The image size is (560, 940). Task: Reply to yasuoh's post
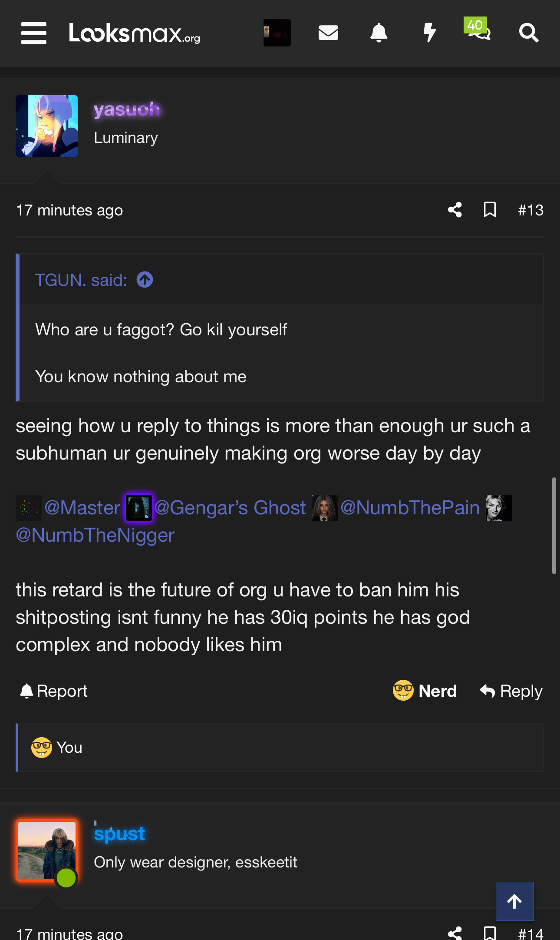[x=511, y=691]
